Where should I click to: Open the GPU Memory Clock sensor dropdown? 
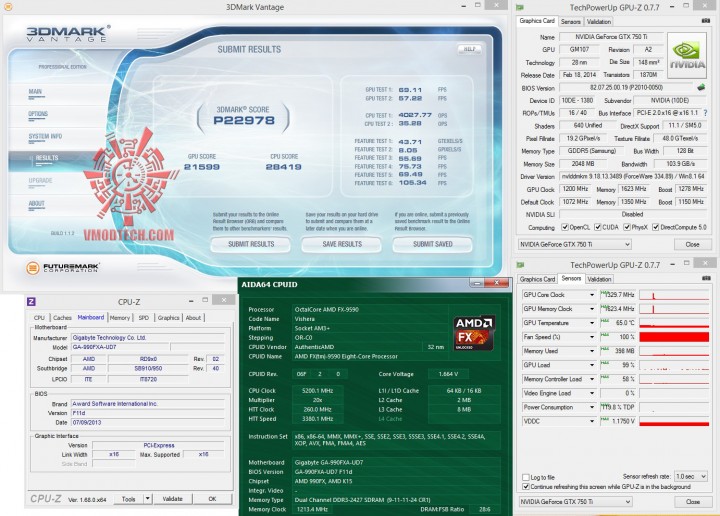pos(591,309)
